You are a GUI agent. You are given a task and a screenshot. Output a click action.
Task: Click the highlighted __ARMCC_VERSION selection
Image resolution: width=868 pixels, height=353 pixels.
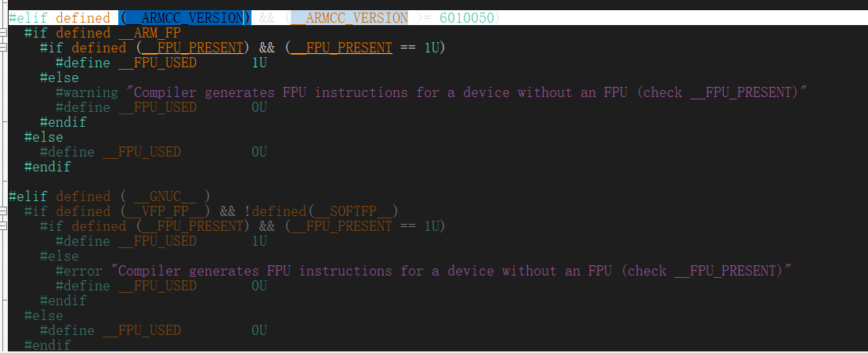pos(185,18)
